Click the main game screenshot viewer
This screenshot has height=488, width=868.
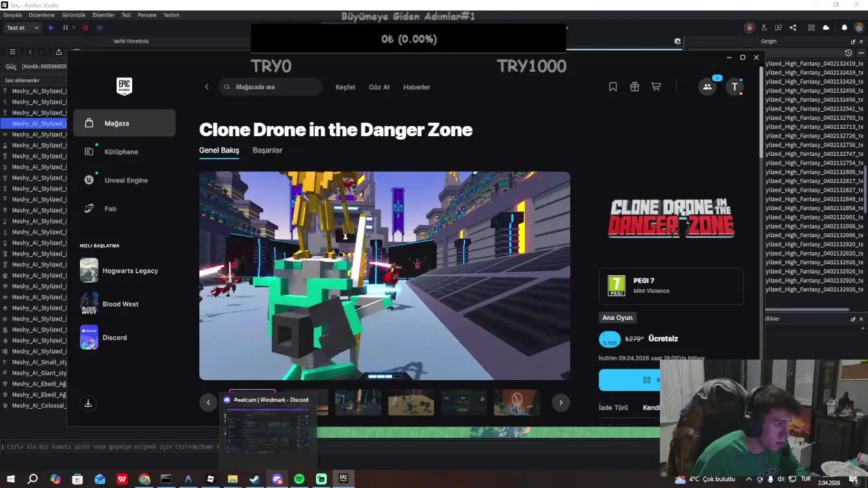click(x=384, y=276)
